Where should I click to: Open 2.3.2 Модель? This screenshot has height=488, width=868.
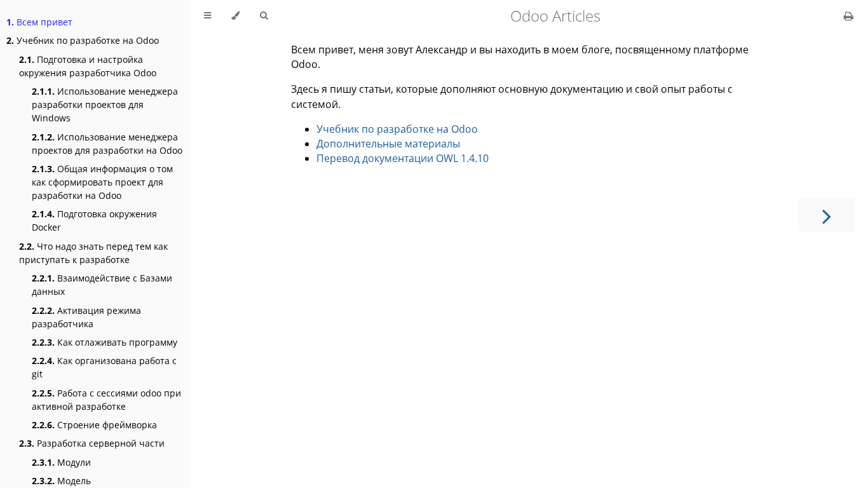click(61, 481)
